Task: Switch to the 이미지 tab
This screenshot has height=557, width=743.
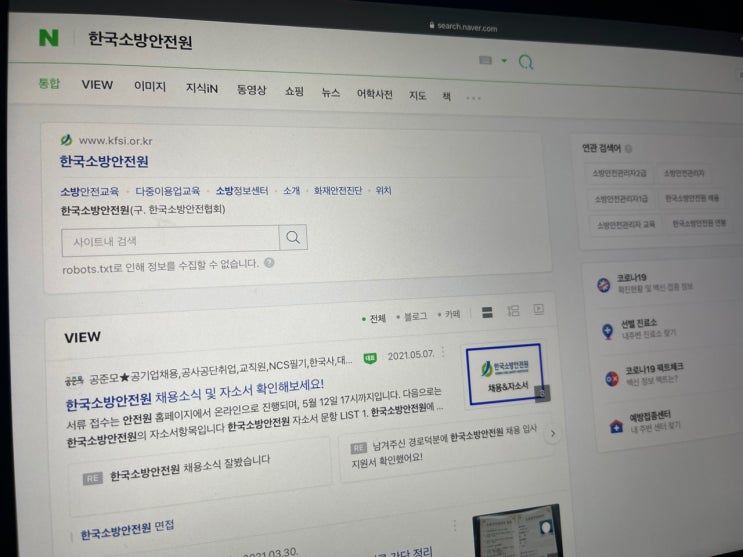Action: (150, 86)
